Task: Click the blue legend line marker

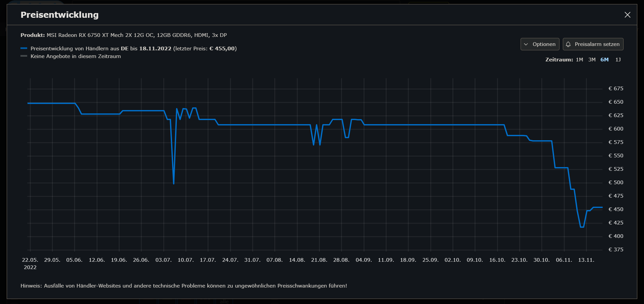Action: [24, 48]
